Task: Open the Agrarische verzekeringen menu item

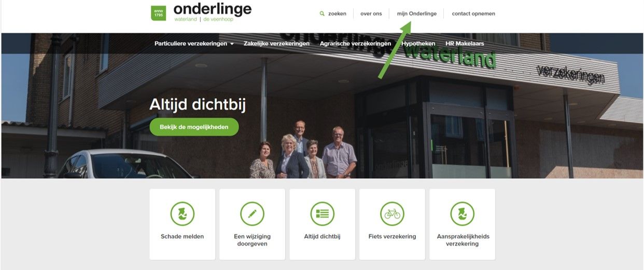Action: point(355,44)
